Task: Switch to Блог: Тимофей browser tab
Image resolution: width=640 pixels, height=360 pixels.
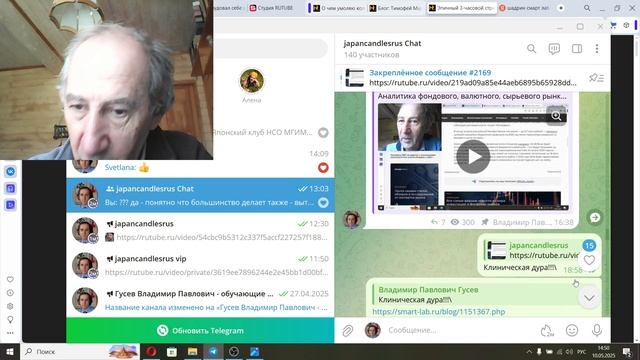Action: (396, 8)
